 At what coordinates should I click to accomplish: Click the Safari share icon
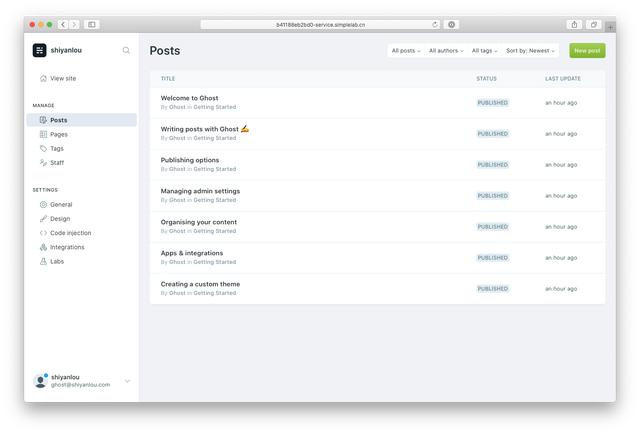click(x=575, y=24)
